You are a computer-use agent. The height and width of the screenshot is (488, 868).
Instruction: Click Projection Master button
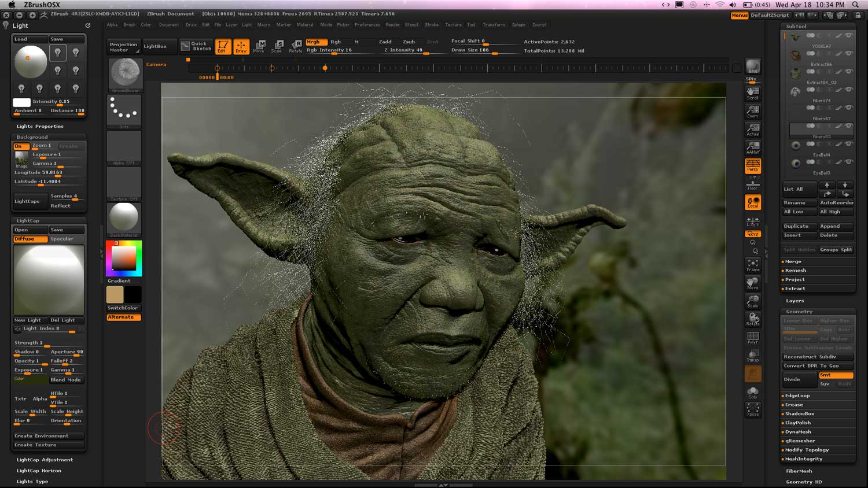coord(124,47)
